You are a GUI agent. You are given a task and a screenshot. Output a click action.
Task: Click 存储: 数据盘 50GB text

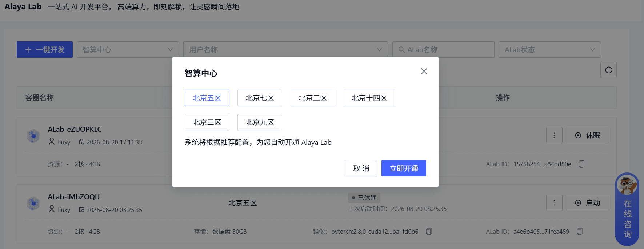coord(220,232)
